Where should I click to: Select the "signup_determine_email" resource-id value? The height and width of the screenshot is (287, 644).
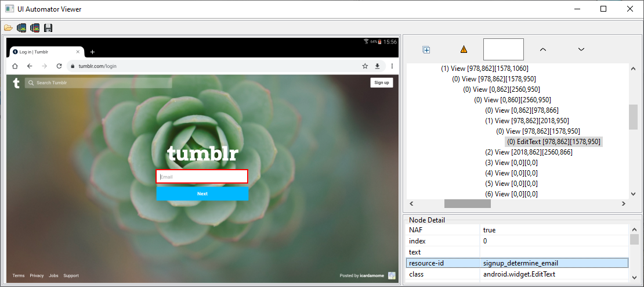pos(521,263)
